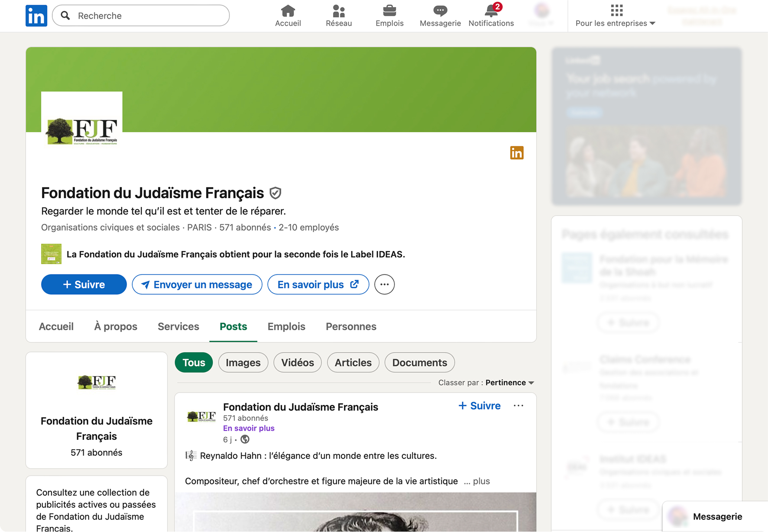
Task: Click '2-10 employés' in page header
Action: click(x=309, y=227)
